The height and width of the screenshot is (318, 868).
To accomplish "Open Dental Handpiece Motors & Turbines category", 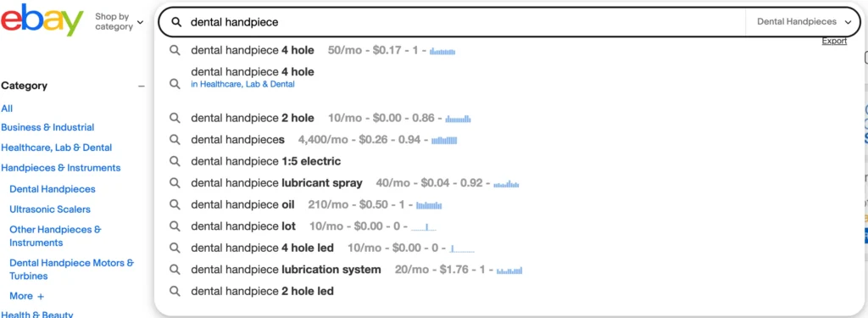I will [71, 270].
